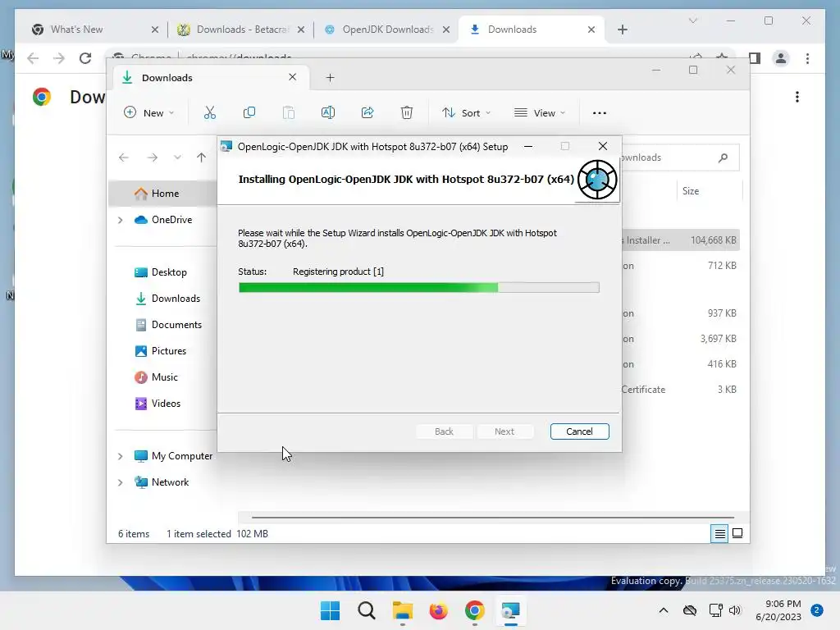840x630 pixels.
Task: Open Windows Start menu
Action: point(330,610)
